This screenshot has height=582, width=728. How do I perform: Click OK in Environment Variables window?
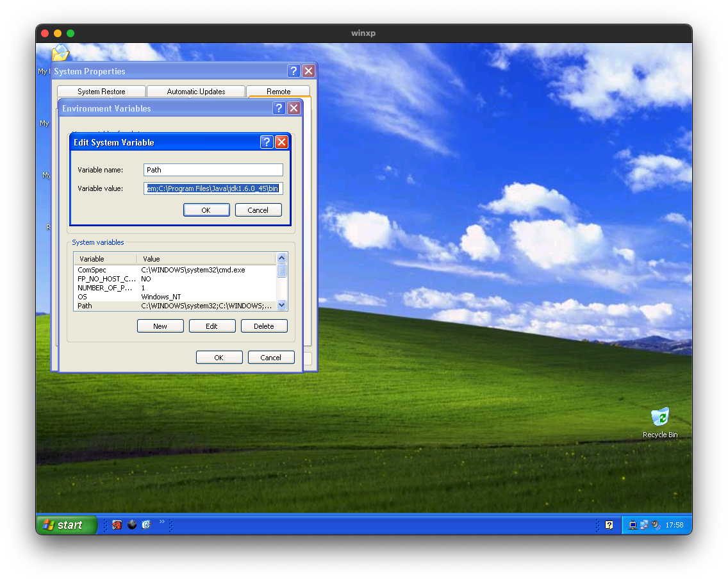219,358
